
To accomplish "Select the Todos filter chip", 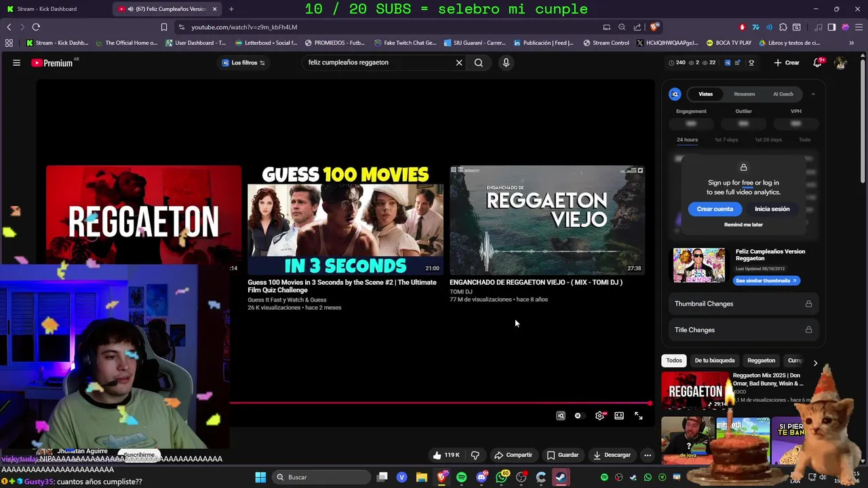I will coord(674,361).
